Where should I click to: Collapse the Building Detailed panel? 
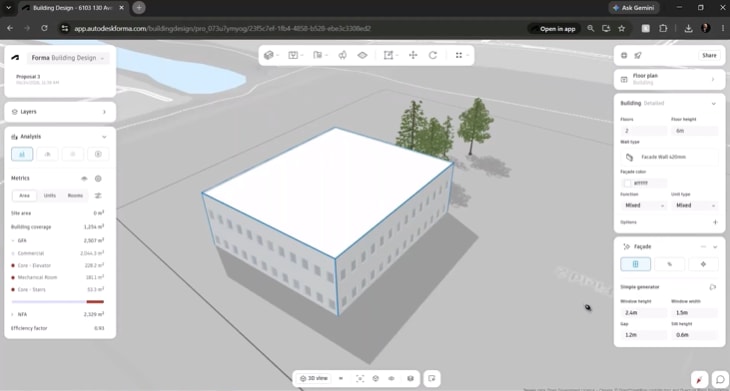(x=713, y=103)
